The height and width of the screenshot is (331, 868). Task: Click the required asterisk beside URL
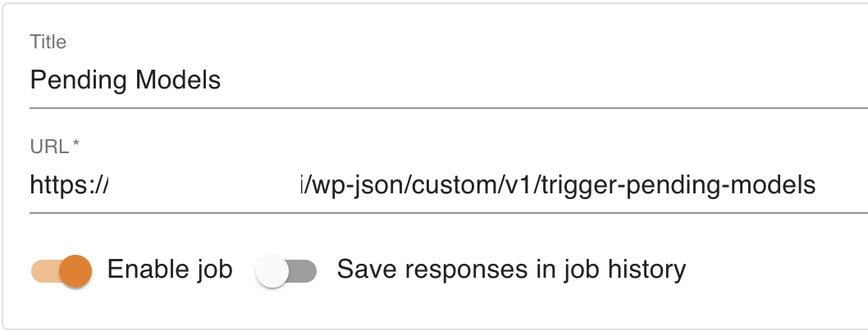pos(76,146)
